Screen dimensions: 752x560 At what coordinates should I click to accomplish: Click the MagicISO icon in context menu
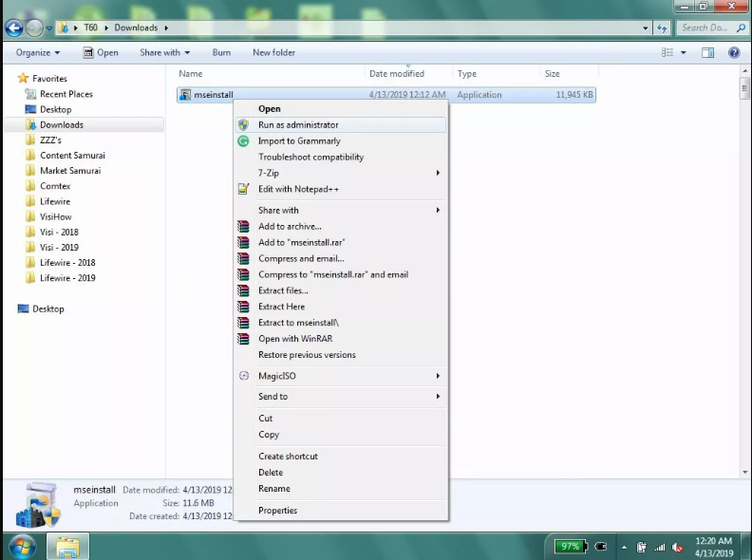tap(244, 376)
